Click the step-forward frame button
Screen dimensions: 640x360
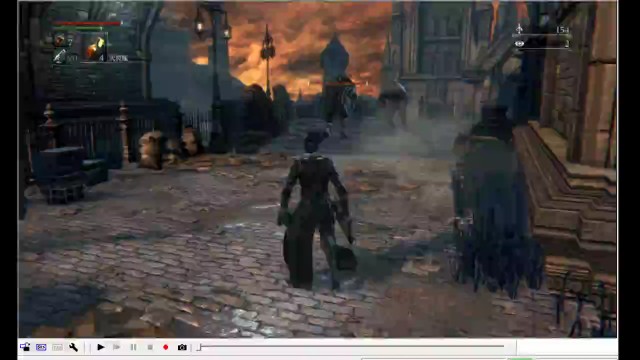click(x=117, y=347)
